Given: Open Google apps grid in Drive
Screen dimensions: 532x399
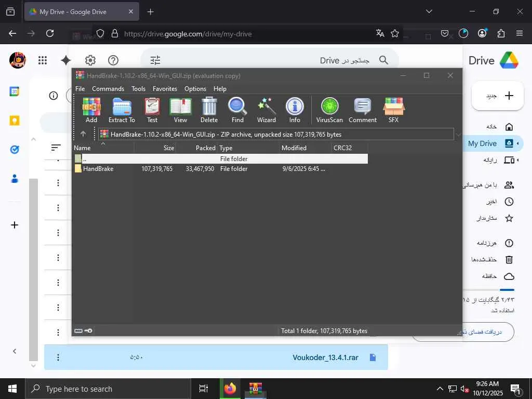Looking at the screenshot, I should (x=43, y=60).
